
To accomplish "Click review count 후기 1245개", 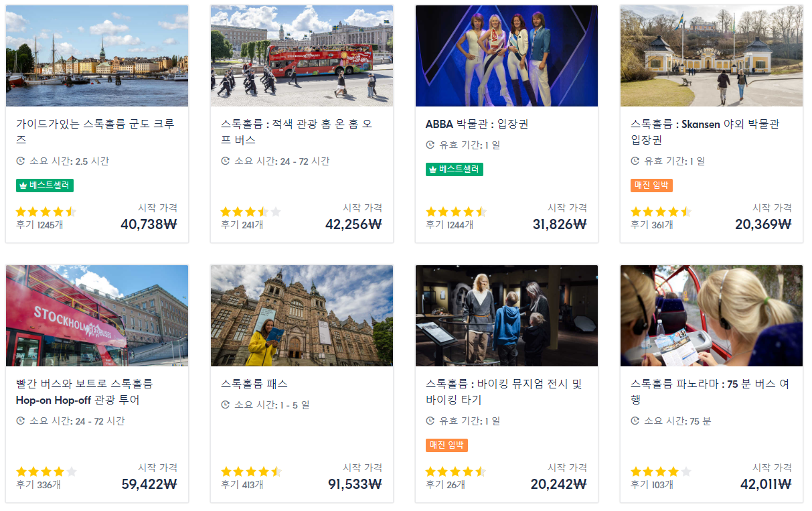I will pyautogui.click(x=39, y=224).
